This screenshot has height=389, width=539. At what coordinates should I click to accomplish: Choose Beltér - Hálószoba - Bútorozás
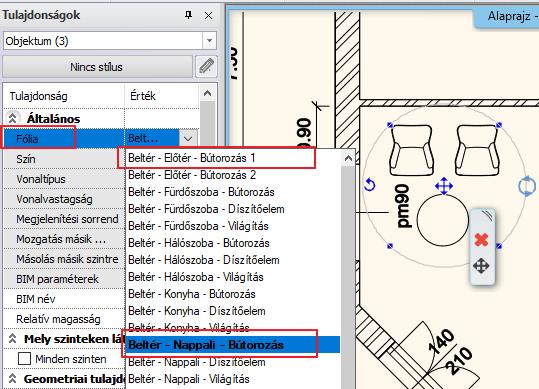click(x=234, y=243)
